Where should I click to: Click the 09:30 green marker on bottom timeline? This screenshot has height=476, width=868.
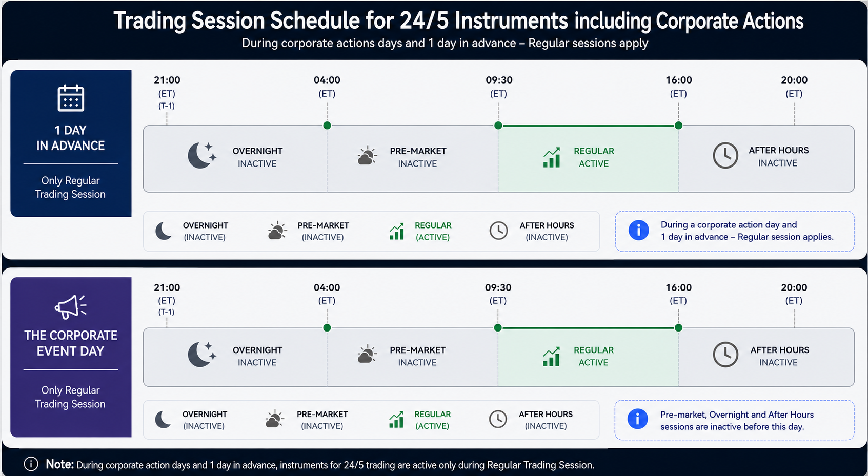[497, 328]
